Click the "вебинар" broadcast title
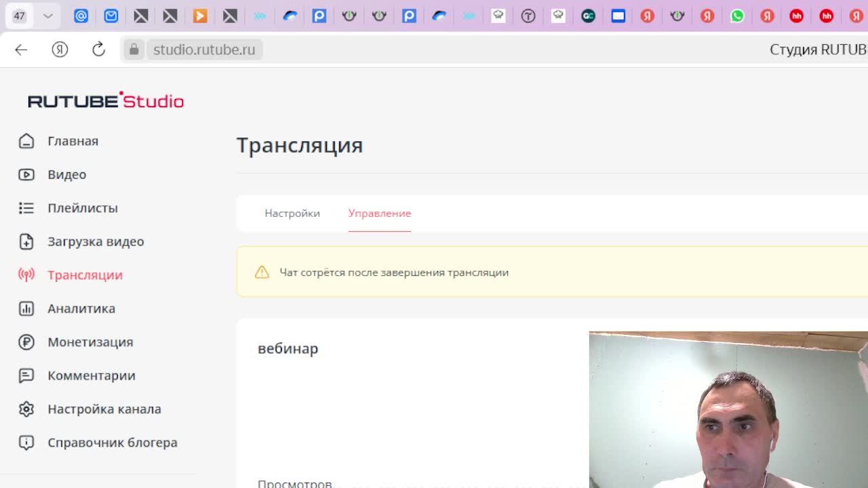 [288, 348]
